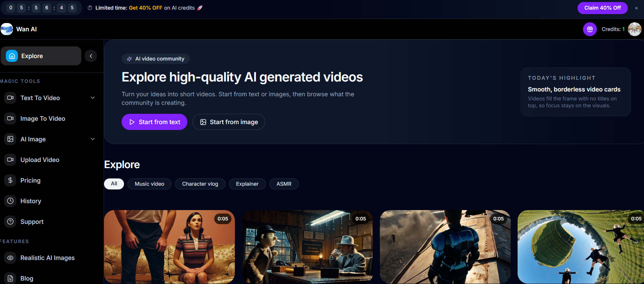Click the gift icon next to Credits
644x284 pixels.
coord(590,29)
